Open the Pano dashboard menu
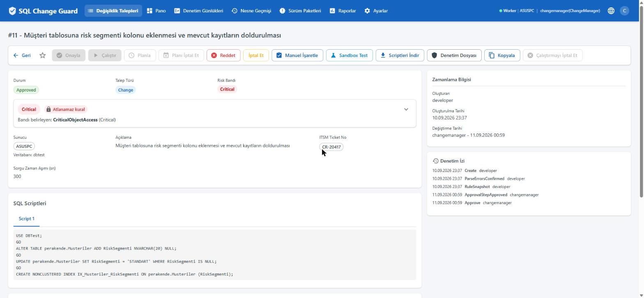This screenshot has height=298, width=644. click(x=156, y=11)
